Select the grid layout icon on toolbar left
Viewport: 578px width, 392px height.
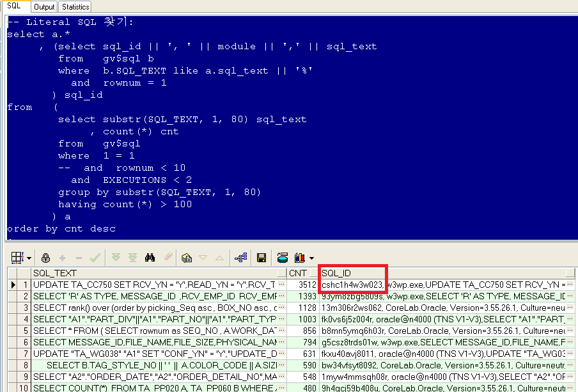(16, 258)
